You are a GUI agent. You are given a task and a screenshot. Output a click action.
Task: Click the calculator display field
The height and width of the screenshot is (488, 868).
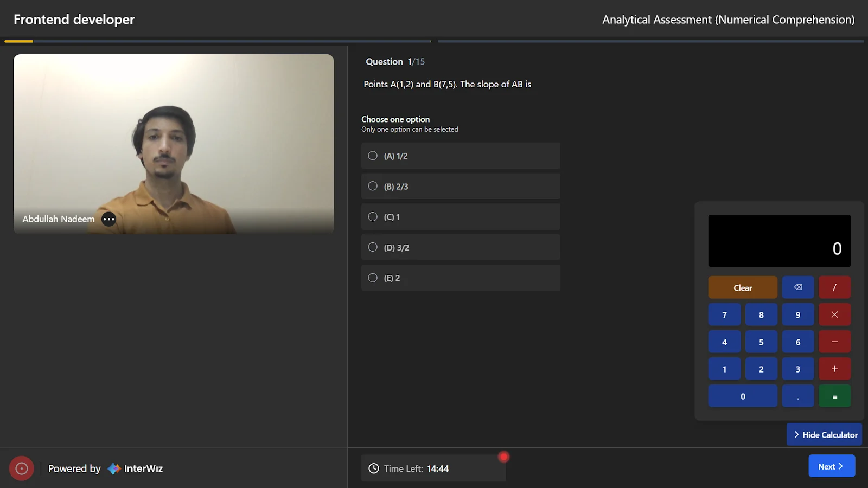click(780, 241)
